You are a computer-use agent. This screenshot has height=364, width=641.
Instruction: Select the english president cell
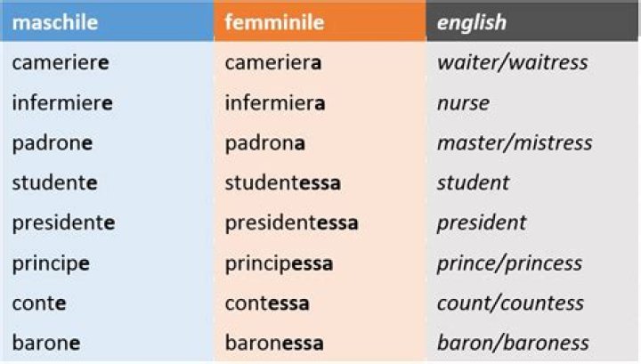point(481,223)
